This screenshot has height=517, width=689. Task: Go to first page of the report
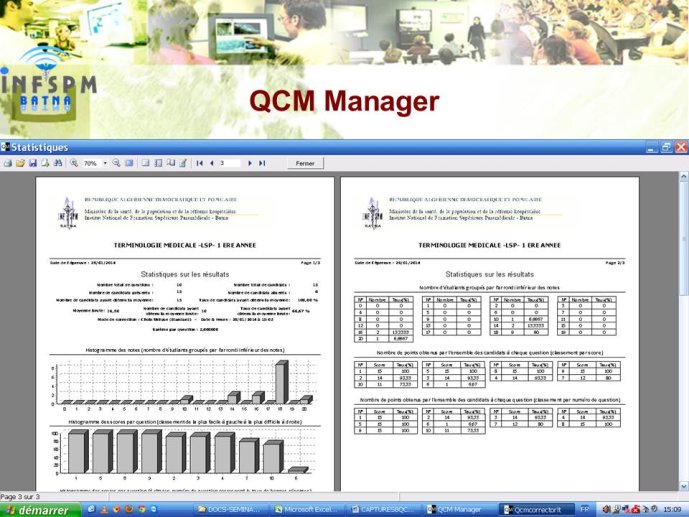(x=199, y=163)
